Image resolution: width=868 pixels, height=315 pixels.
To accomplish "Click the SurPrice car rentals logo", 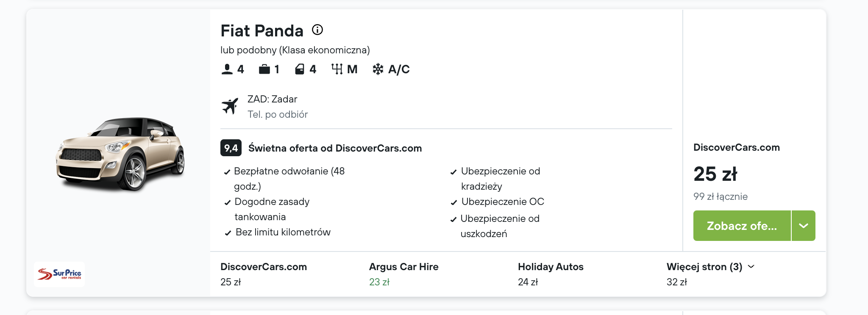I will tap(59, 274).
